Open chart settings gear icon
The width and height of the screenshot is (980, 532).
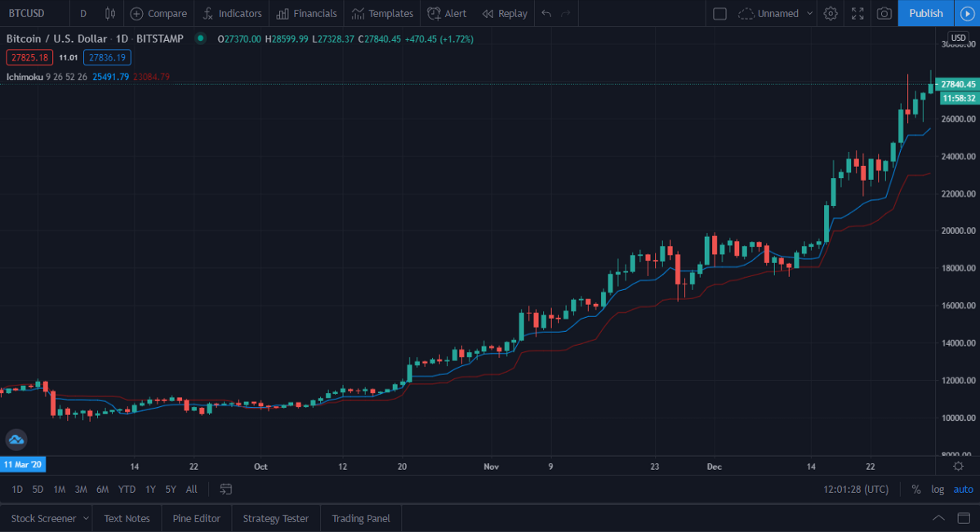[831, 13]
